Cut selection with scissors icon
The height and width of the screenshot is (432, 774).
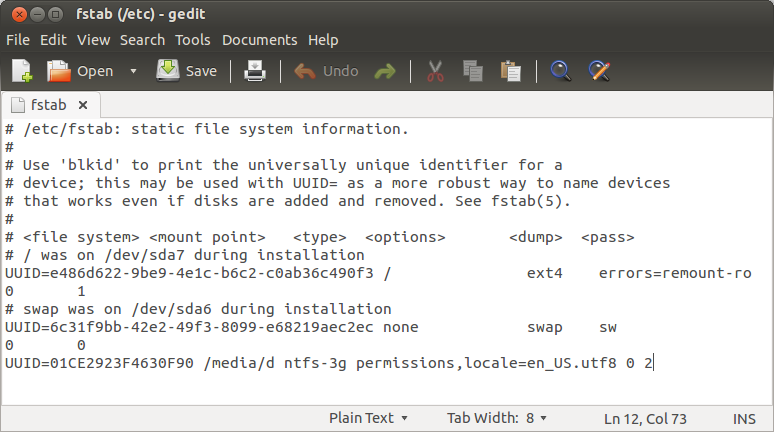(435, 71)
